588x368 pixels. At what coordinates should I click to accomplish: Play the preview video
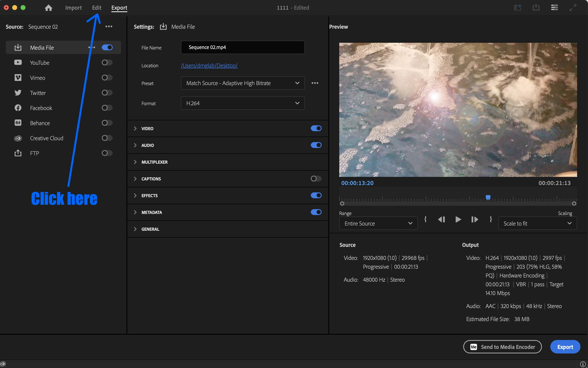tap(458, 220)
